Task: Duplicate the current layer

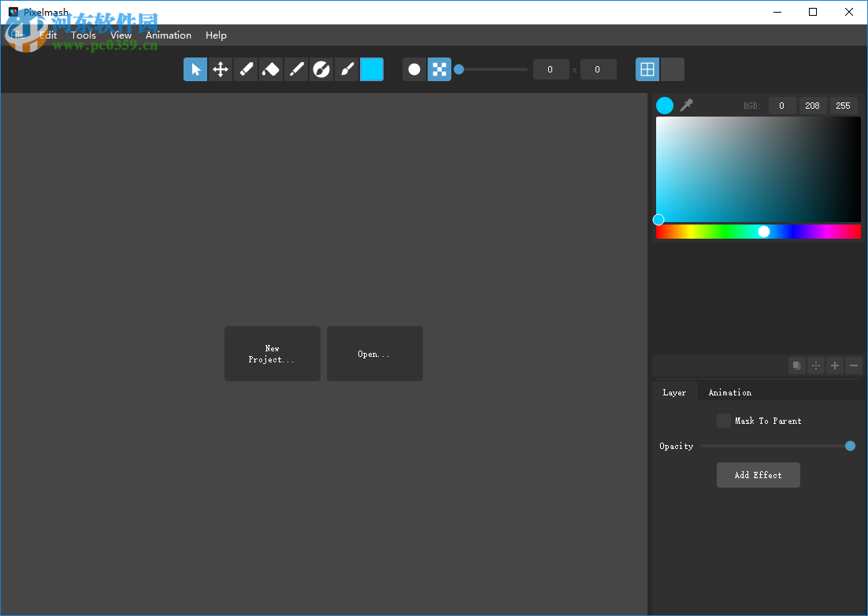Action: pyautogui.click(x=796, y=365)
